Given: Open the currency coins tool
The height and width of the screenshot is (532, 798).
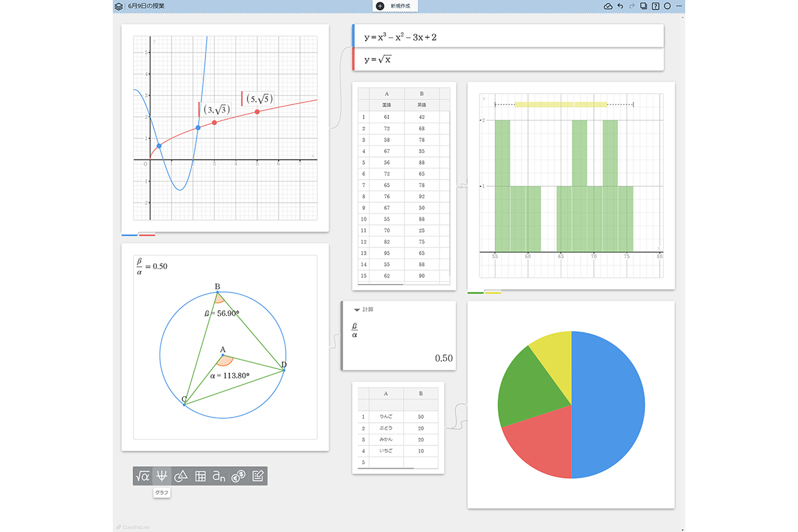Looking at the screenshot, I should pos(239,476).
